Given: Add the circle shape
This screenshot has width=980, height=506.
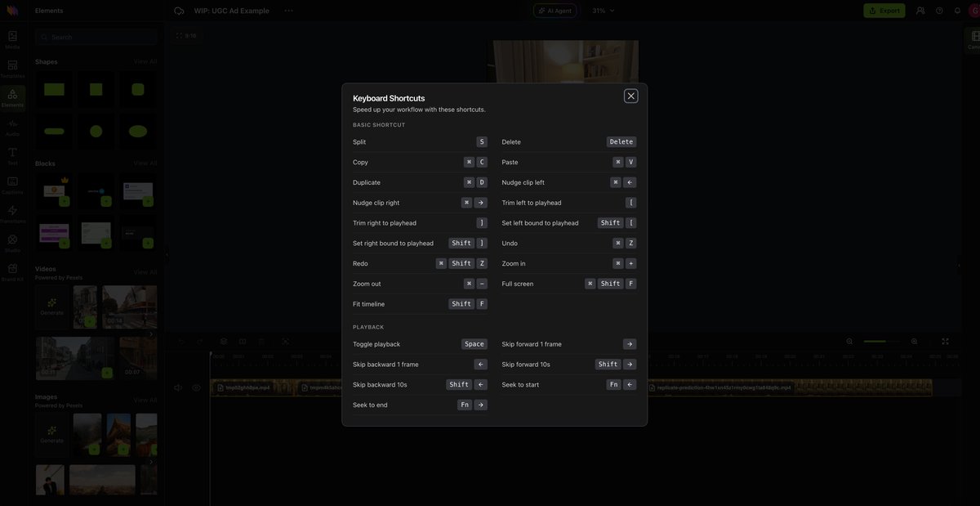Looking at the screenshot, I should click(x=96, y=131).
